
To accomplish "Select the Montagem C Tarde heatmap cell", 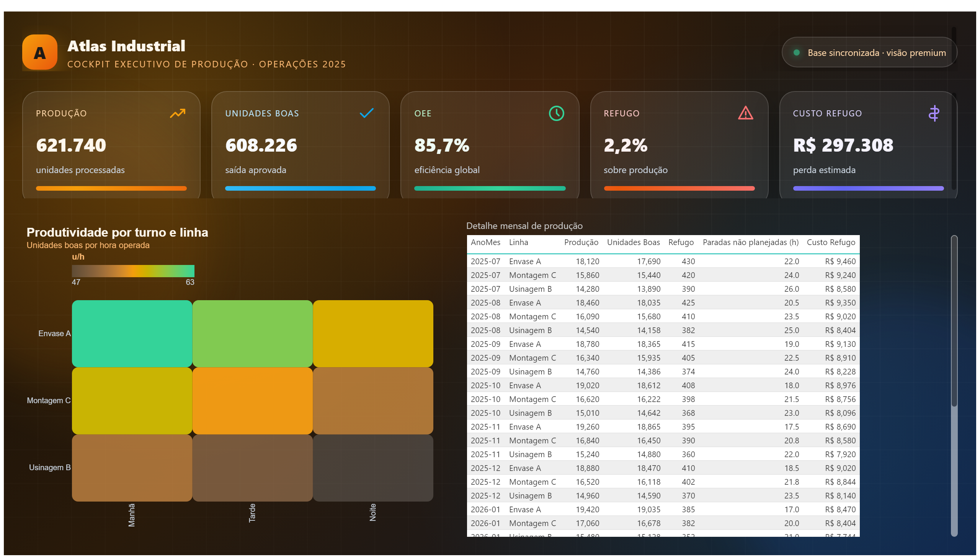I will 252,400.
